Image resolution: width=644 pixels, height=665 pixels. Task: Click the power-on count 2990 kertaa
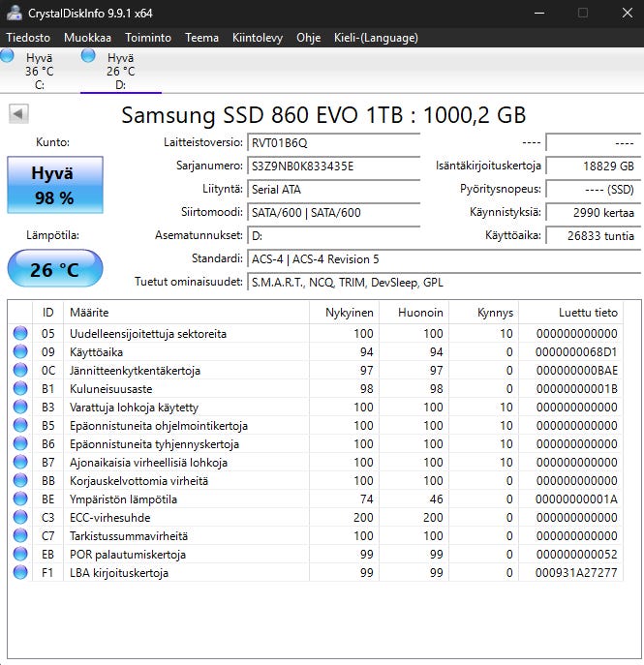[x=593, y=213]
